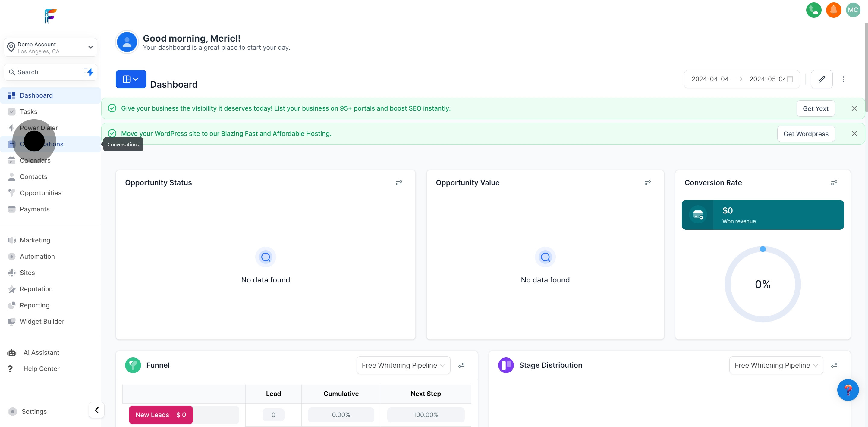
Task: Click the Get Wordpress button
Action: (x=806, y=134)
